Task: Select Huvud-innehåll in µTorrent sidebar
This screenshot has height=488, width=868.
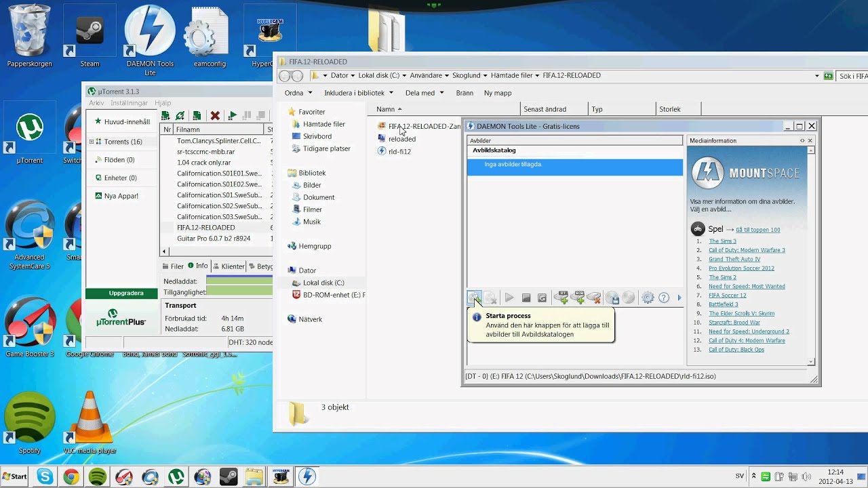Action: tap(122, 122)
